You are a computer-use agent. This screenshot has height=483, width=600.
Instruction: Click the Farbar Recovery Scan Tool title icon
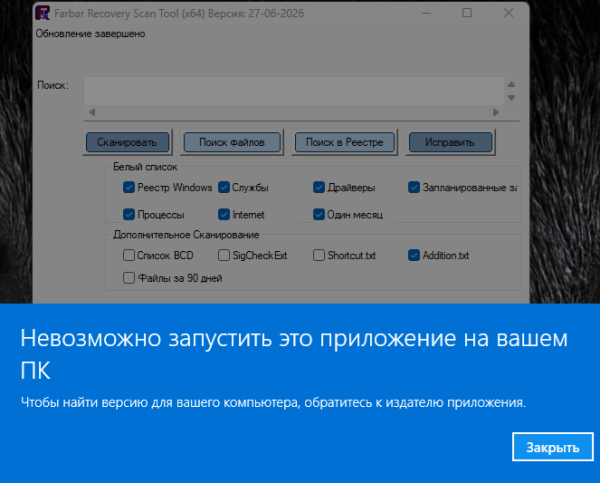point(42,13)
